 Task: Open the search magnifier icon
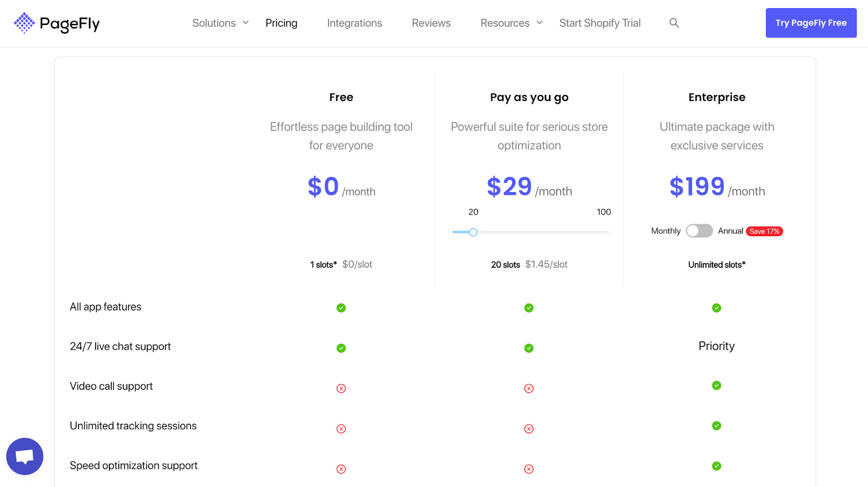pos(674,23)
